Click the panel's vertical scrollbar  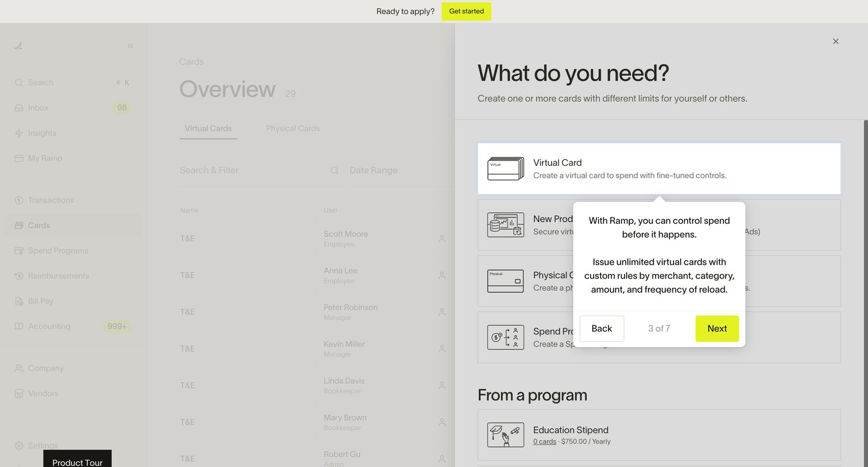point(866,293)
